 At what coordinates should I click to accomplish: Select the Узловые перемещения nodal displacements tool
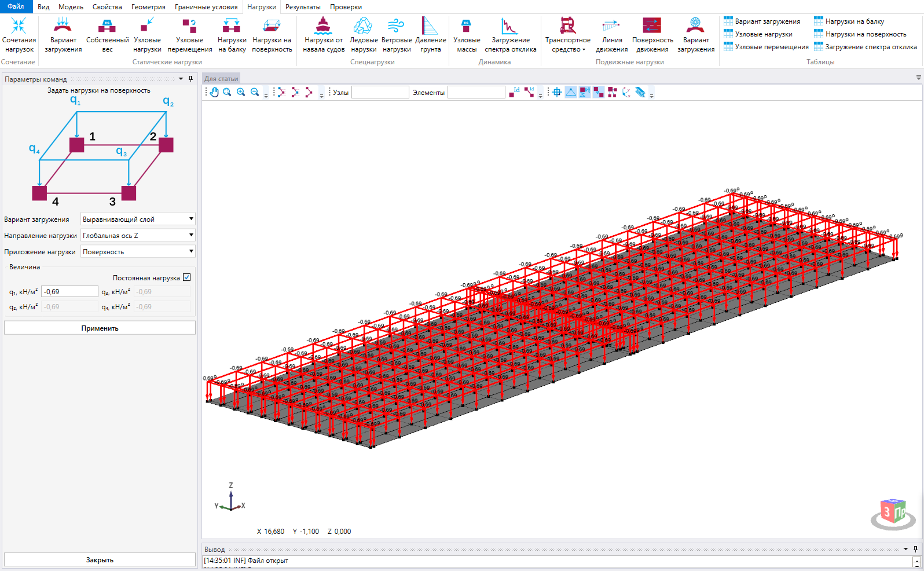click(189, 35)
